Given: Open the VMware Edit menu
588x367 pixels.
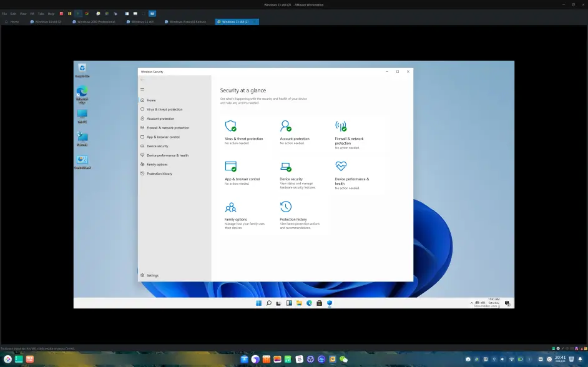Looking at the screenshot, I should pyautogui.click(x=13, y=14).
